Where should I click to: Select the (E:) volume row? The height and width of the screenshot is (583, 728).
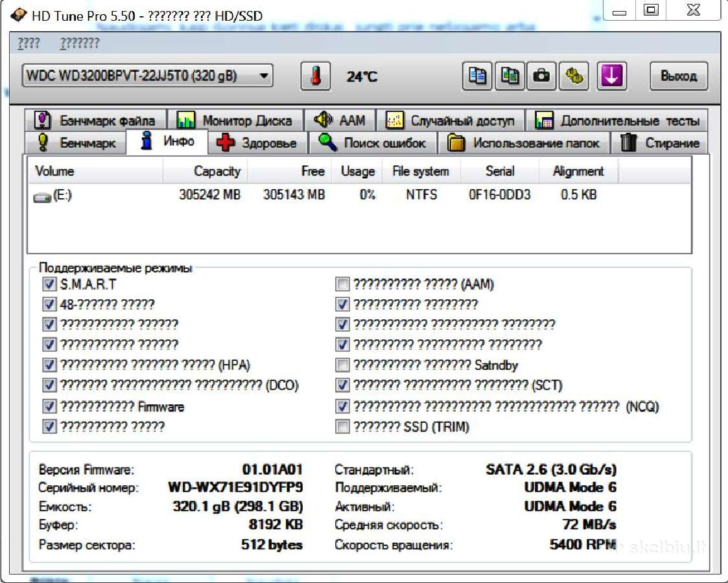click(359, 195)
